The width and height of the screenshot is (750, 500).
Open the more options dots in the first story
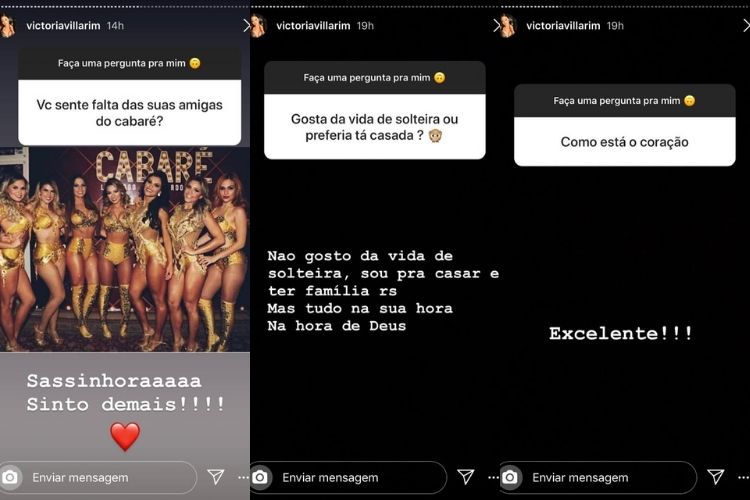point(243,477)
